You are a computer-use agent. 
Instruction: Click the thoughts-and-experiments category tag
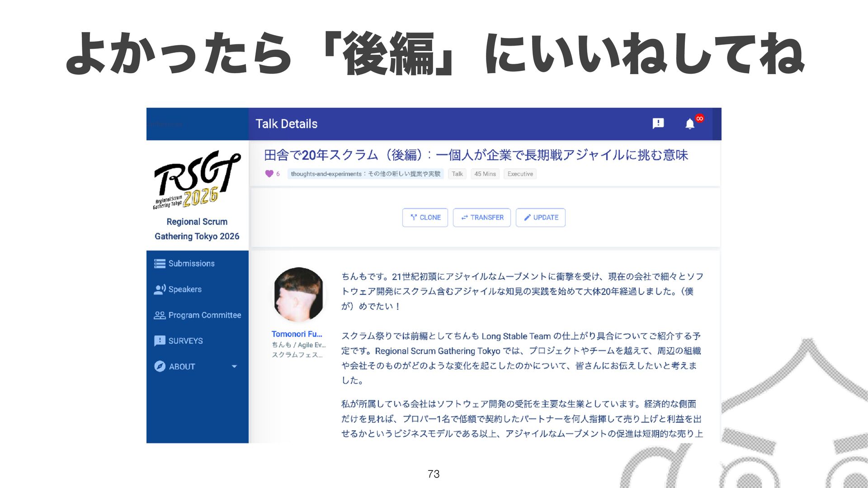pyautogui.click(x=365, y=174)
